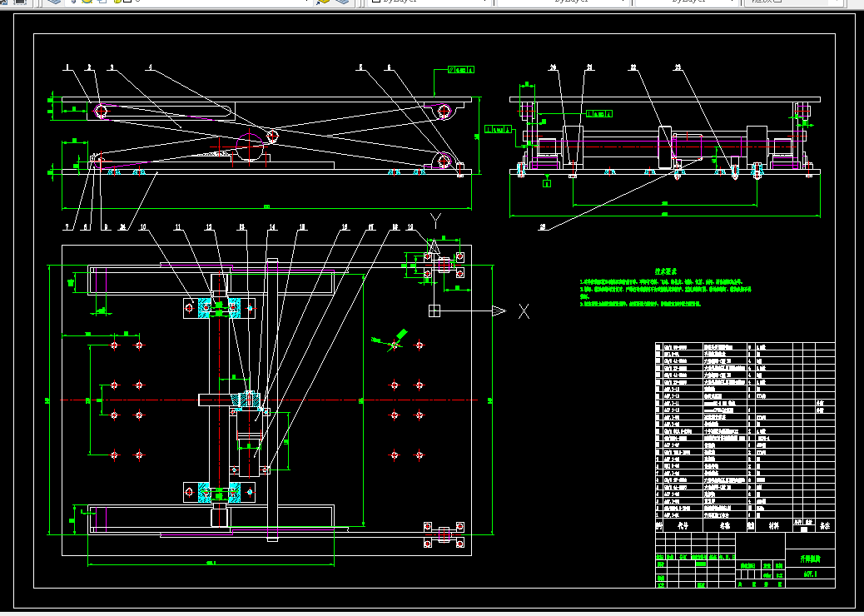Click the X axis label
This screenshot has width=864, height=616.
click(x=524, y=311)
